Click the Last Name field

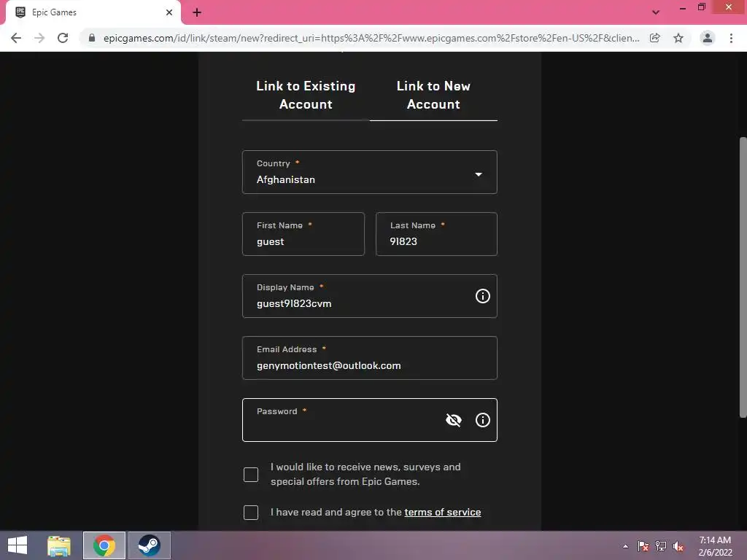[x=436, y=234]
